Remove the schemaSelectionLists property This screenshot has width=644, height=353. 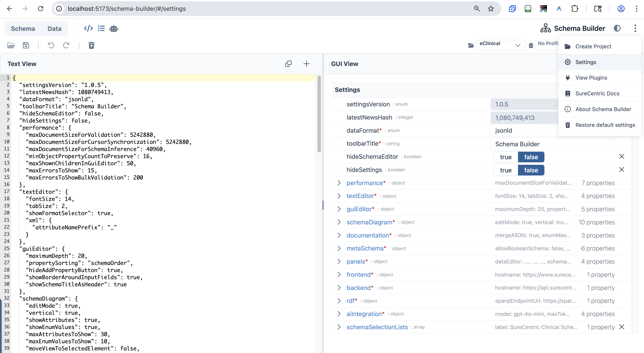622,327
